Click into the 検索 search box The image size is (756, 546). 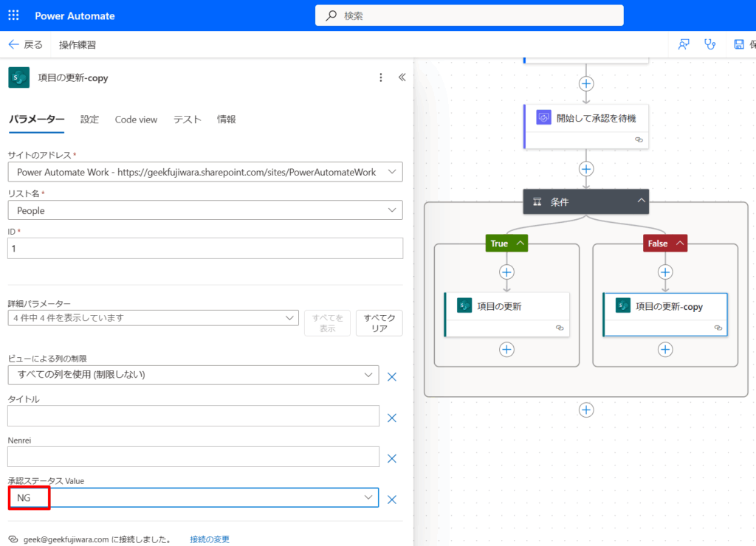click(469, 15)
